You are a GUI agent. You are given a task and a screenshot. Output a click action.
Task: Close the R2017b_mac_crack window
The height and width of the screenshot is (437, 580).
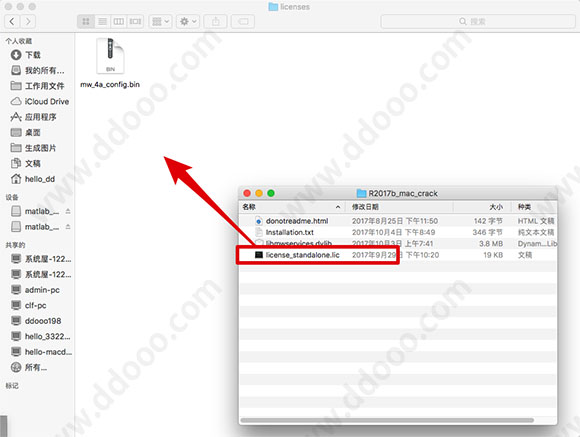[247, 193]
